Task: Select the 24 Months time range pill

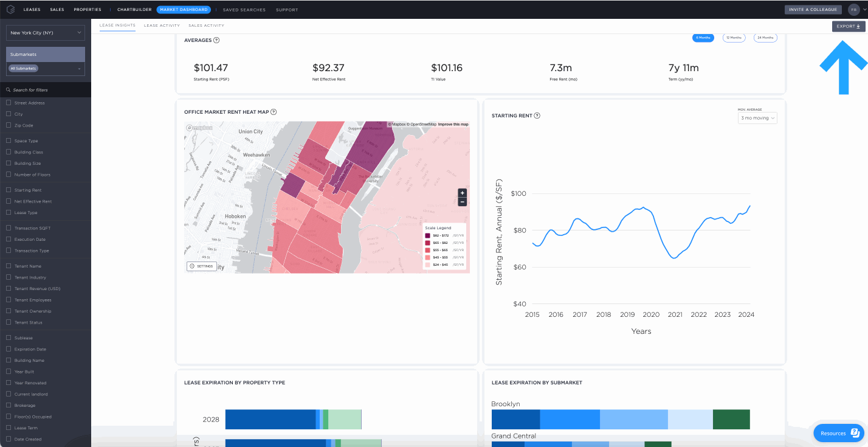Action: tap(765, 37)
